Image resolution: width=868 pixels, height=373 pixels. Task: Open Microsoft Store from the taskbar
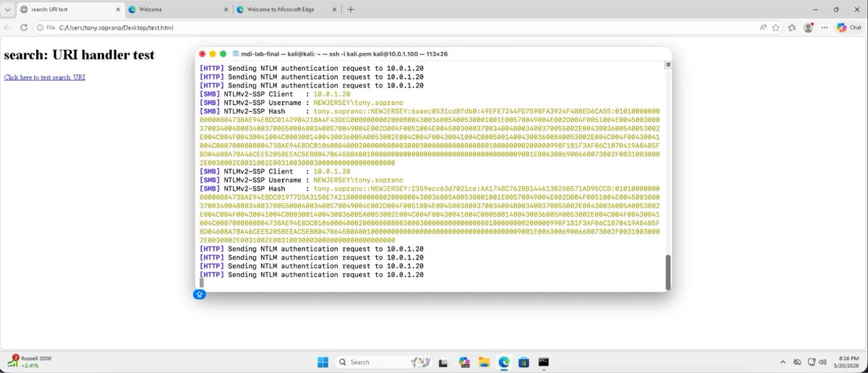[524, 361]
